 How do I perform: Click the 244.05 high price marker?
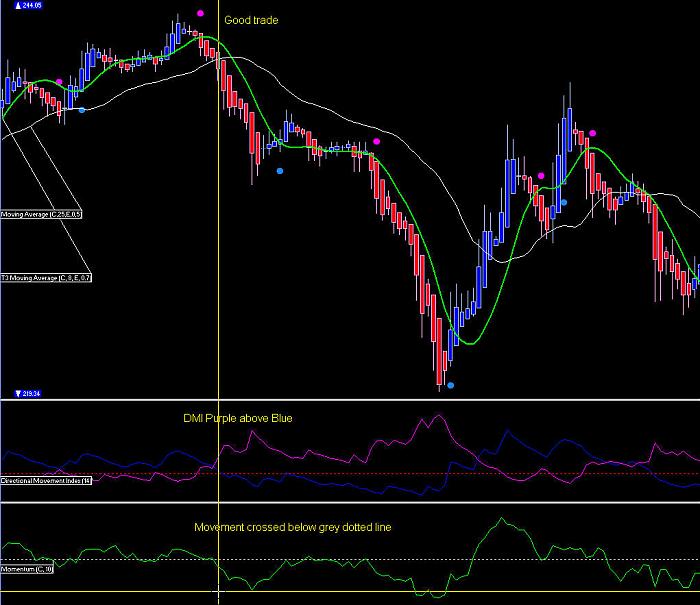tap(28, 5)
